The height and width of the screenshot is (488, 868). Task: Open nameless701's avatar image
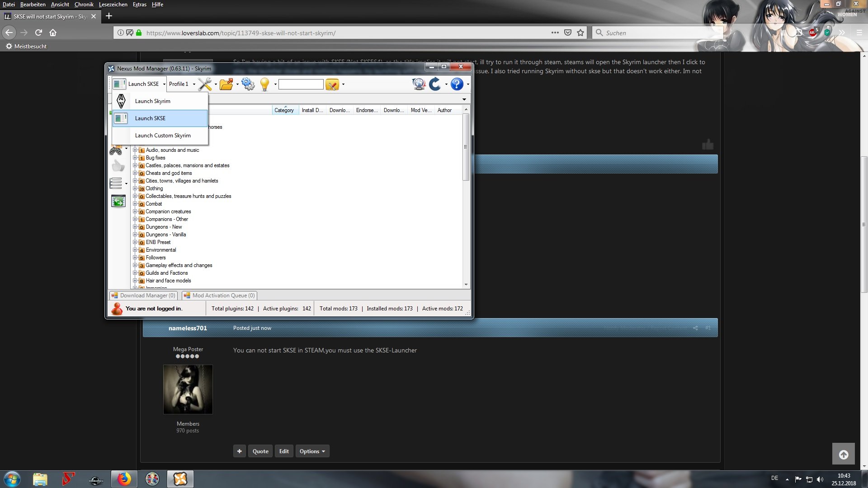(188, 389)
